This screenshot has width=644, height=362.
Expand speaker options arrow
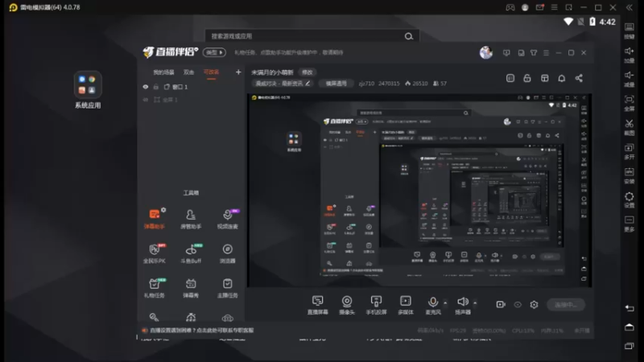click(x=475, y=303)
